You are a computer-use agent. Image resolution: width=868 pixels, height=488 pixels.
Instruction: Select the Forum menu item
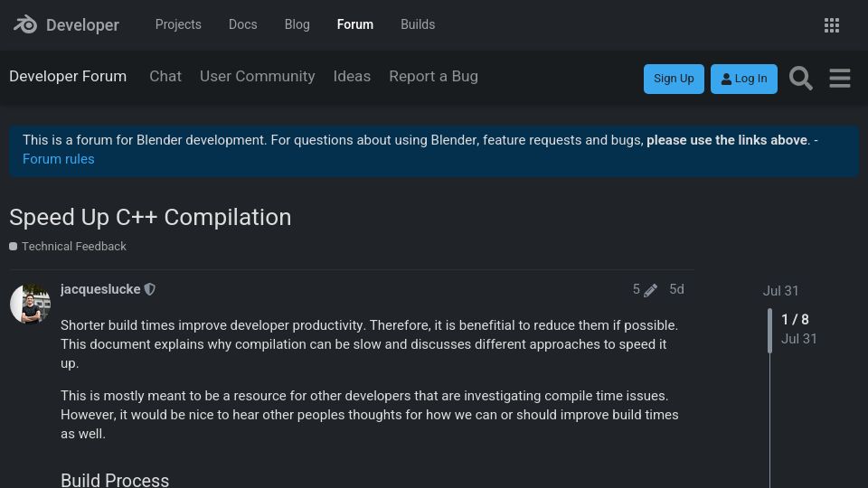355,24
